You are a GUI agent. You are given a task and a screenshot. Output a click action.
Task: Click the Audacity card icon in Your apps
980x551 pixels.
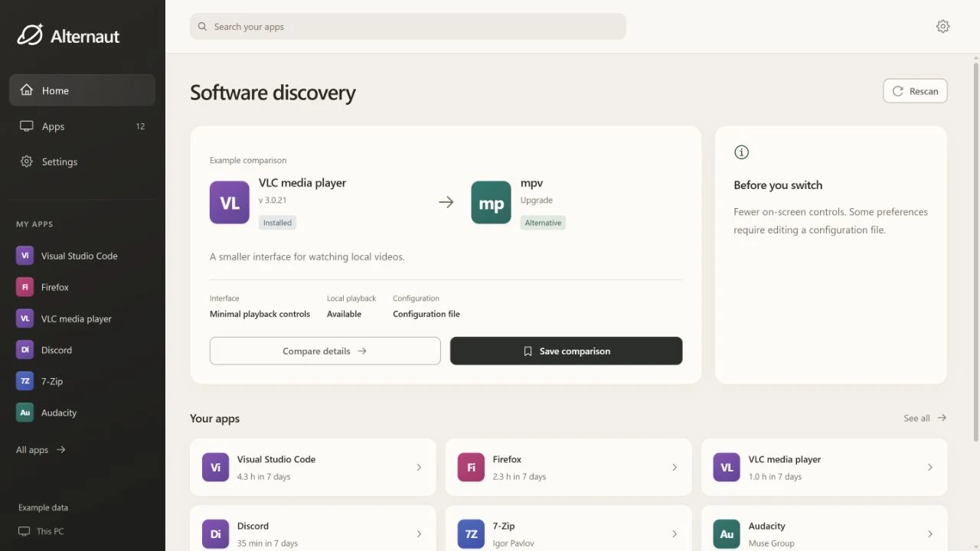(x=727, y=534)
